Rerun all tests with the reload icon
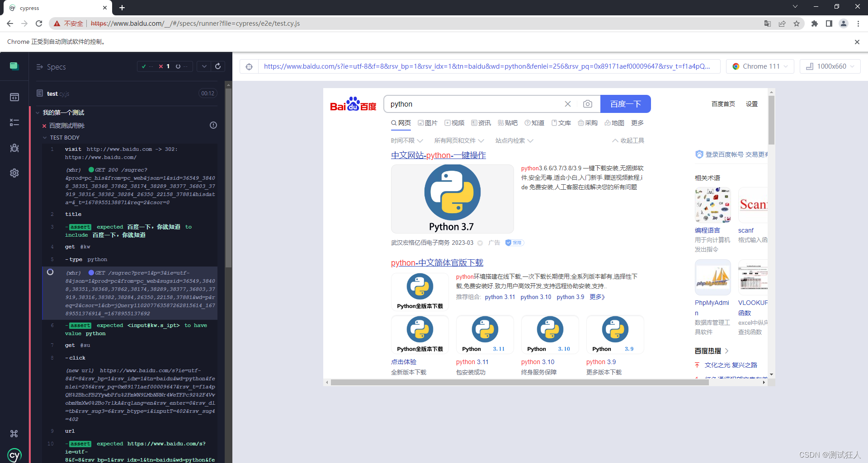 click(x=218, y=66)
